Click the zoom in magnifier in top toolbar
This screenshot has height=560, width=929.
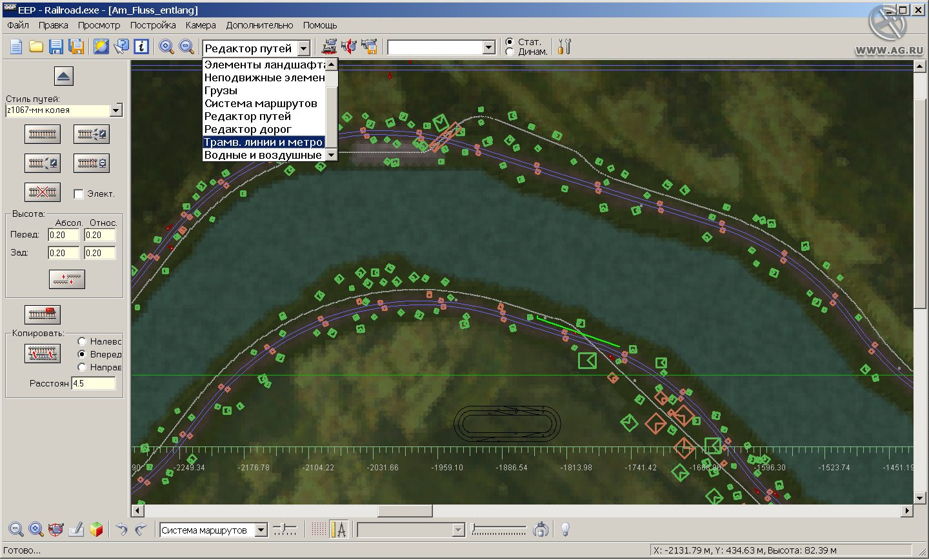point(166,46)
